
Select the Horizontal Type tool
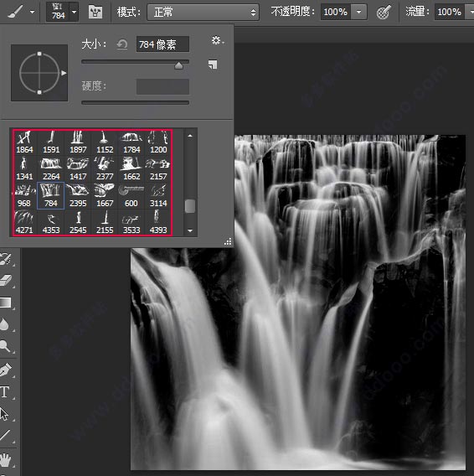4,392
